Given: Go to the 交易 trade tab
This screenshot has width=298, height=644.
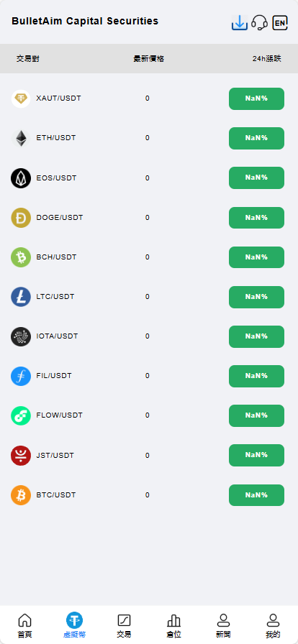Looking at the screenshot, I should pyautogui.click(x=124, y=625).
